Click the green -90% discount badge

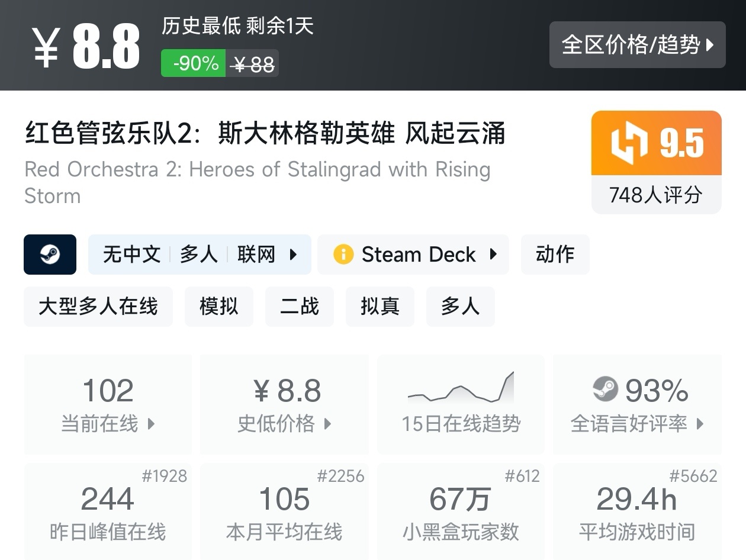194,63
